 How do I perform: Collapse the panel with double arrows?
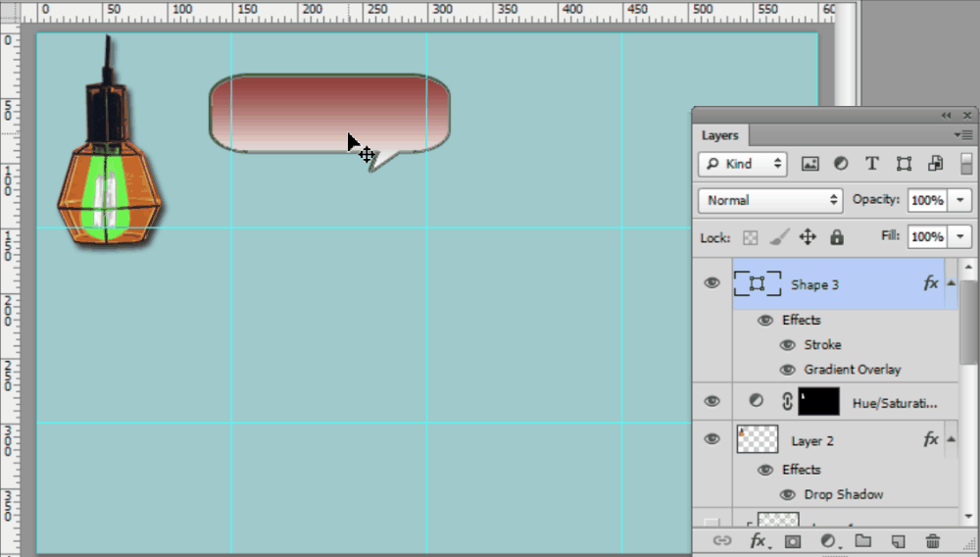pos(946,116)
